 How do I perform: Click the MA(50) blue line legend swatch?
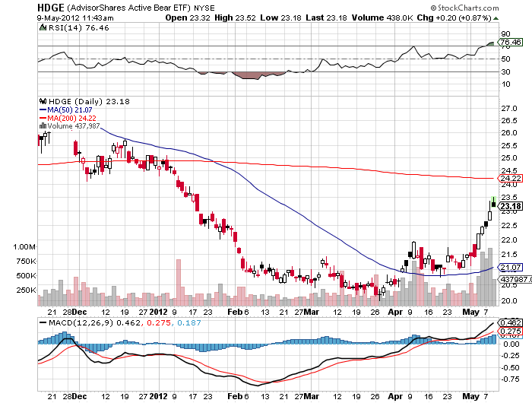click(43, 109)
